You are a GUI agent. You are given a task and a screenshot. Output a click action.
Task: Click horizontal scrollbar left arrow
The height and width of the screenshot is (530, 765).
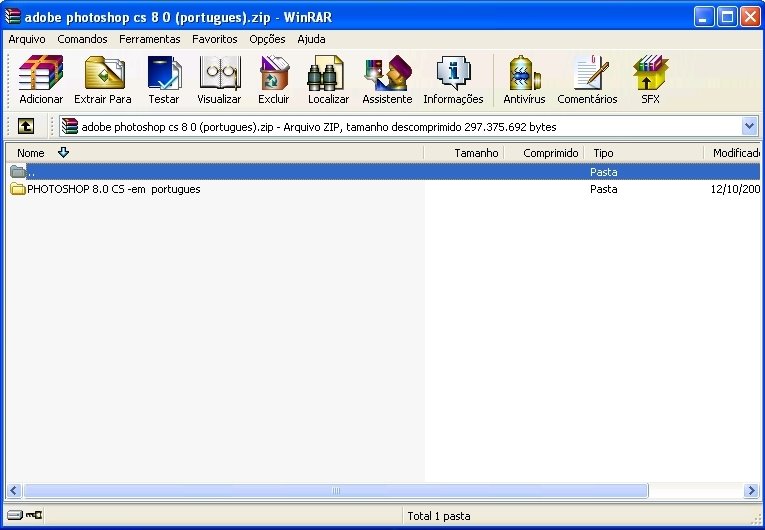pos(13,490)
